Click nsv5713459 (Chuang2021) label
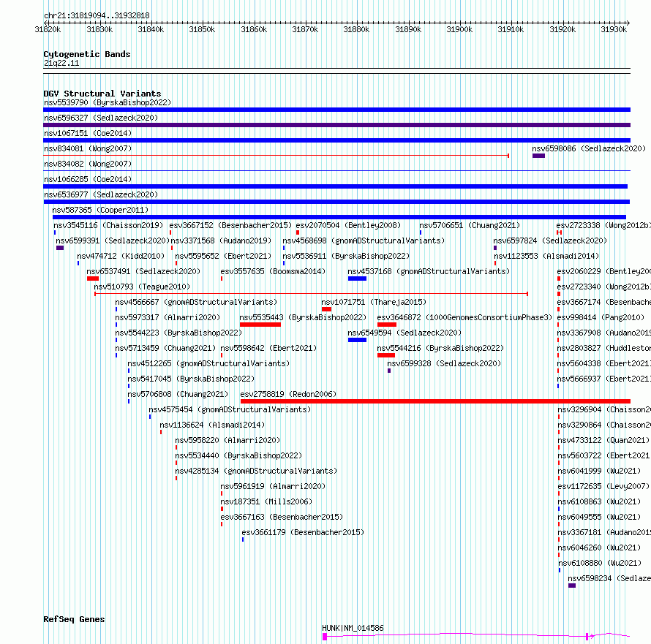Image resolution: width=651 pixels, height=644 pixels. (165, 348)
